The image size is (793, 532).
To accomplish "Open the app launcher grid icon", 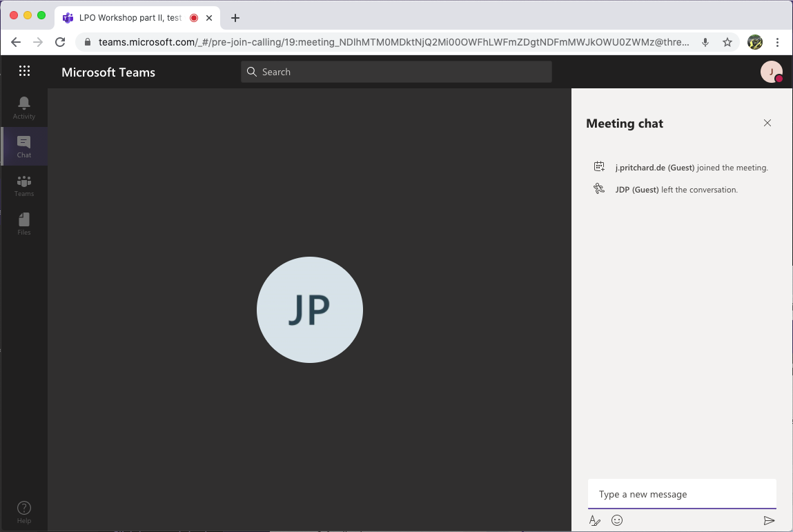I will click(25, 71).
